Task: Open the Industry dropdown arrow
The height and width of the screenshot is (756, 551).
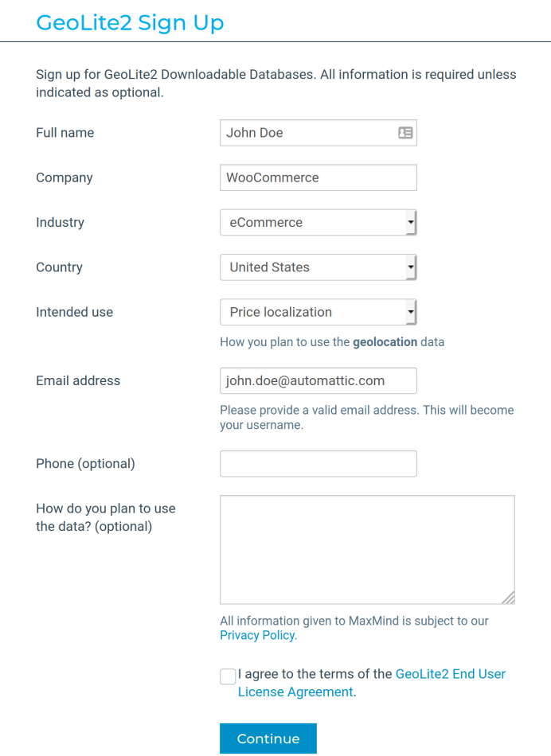Action: click(411, 222)
